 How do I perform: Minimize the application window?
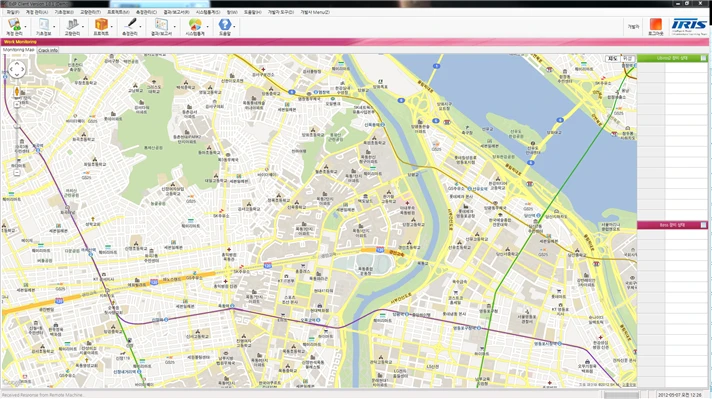click(678, 3)
